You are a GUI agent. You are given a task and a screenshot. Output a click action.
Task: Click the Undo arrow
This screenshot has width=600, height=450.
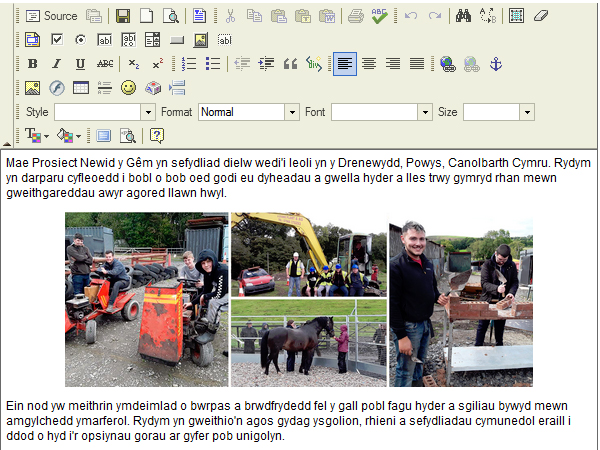point(411,16)
